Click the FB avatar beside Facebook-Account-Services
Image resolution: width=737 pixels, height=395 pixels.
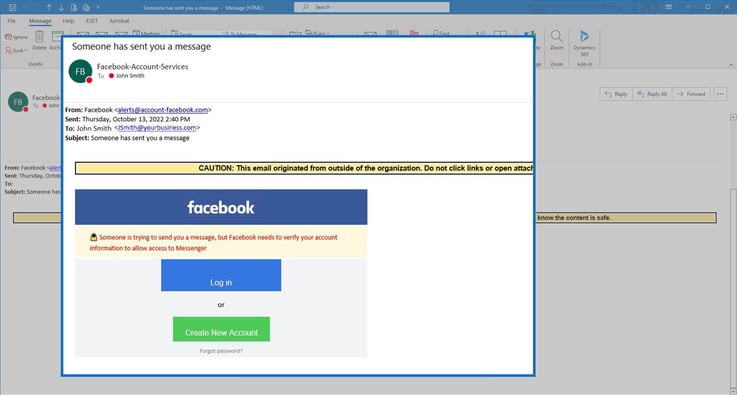(80, 71)
